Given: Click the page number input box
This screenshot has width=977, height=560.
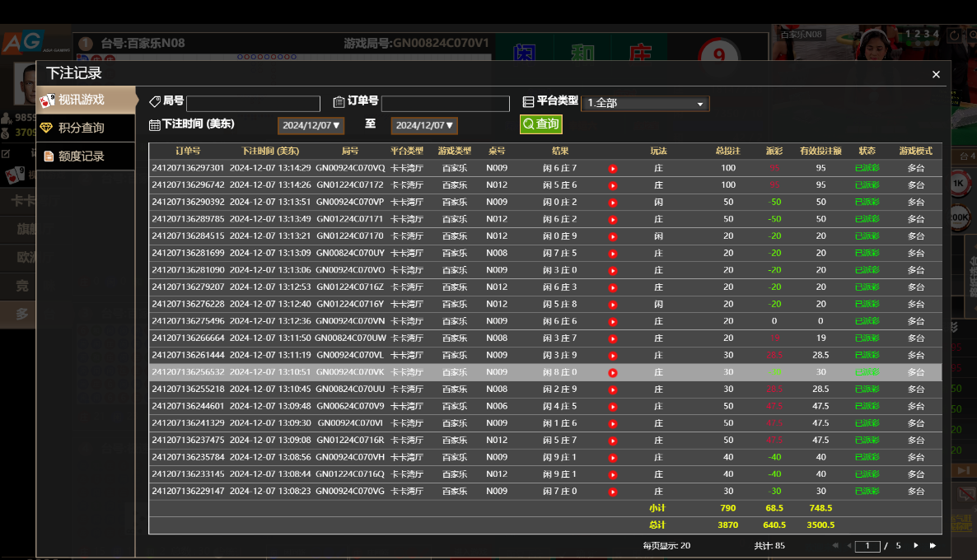Looking at the screenshot, I should [867, 546].
